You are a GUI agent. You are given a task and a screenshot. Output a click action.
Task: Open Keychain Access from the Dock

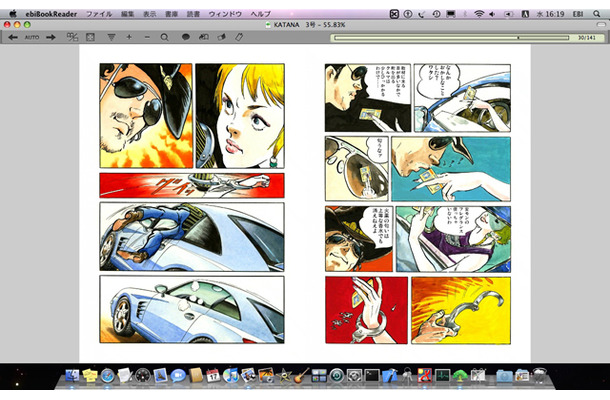click(407, 375)
